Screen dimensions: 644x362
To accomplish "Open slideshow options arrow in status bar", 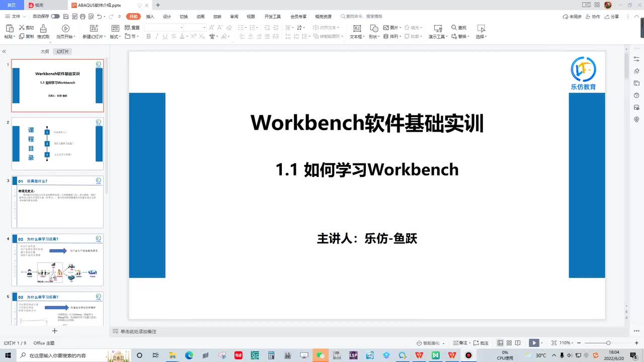I will click(x=542, y=343).
